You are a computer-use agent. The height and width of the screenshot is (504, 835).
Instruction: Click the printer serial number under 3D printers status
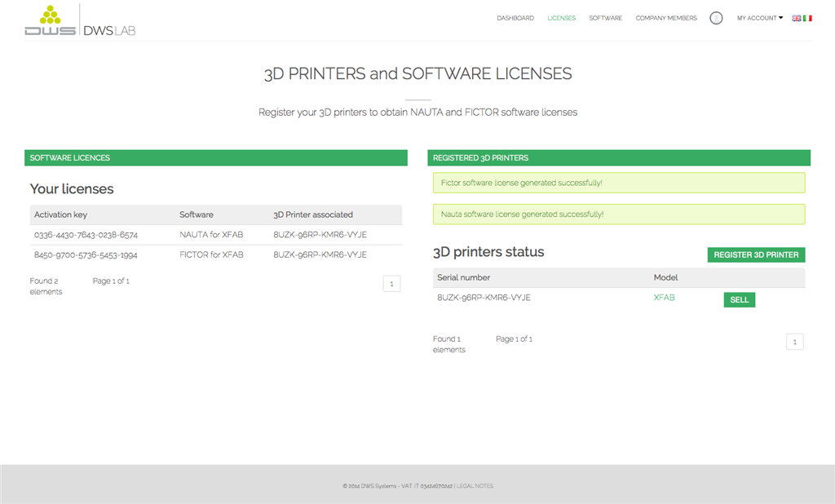(x=484, y=298)
